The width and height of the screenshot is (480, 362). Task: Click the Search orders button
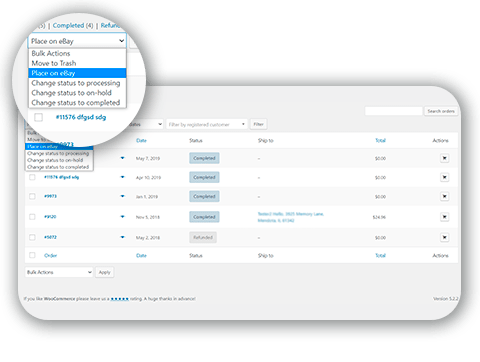click(x=441, y=111)
